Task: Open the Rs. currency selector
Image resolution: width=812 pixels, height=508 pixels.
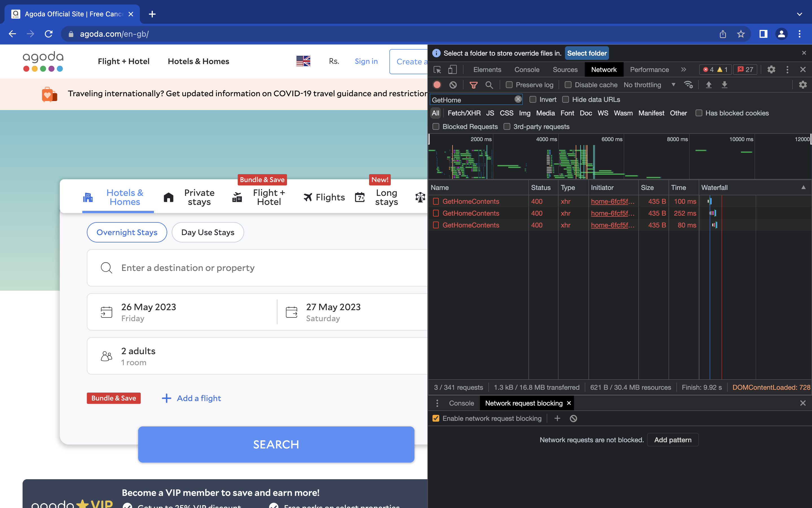Action: [334, 61]
